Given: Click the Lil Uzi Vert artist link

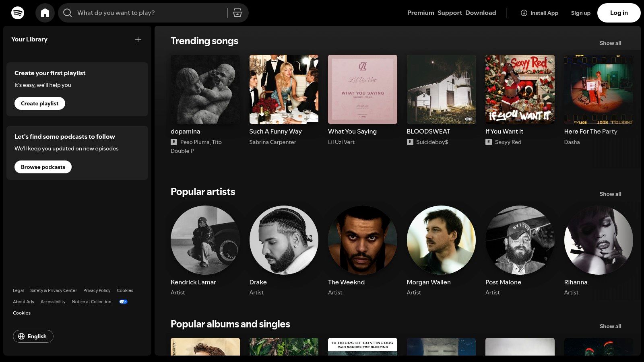Looking at the screenshot, I should [341, 142].
